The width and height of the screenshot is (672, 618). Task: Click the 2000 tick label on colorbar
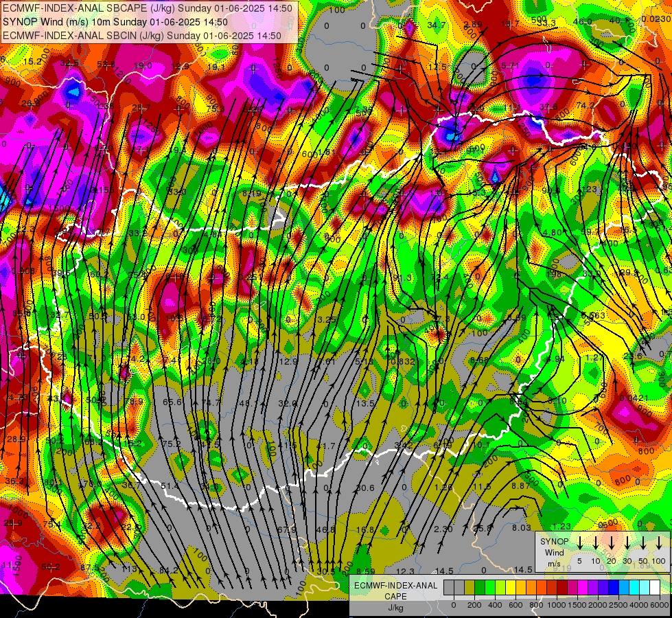tap(598, 605)
